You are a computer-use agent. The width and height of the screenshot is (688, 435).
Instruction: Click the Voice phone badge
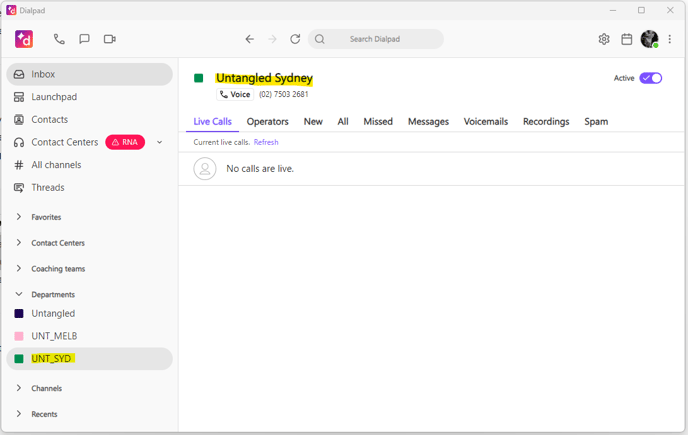click(x=235, y=94)
